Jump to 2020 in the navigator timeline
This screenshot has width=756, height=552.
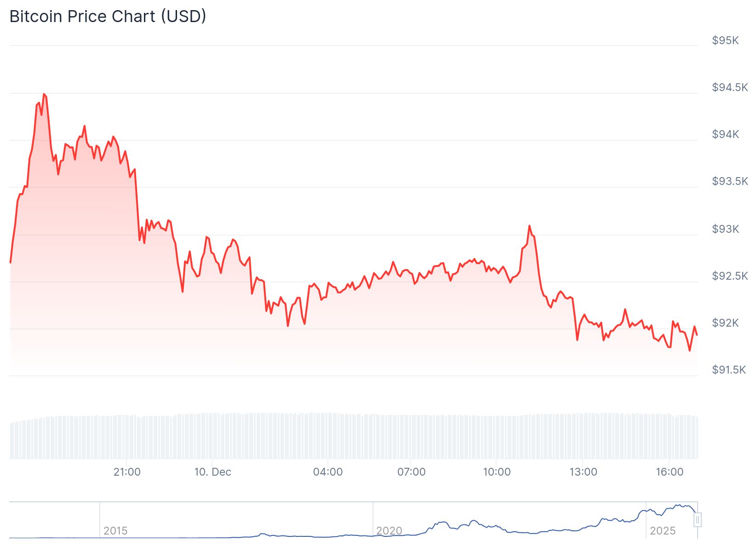(389, 531)
